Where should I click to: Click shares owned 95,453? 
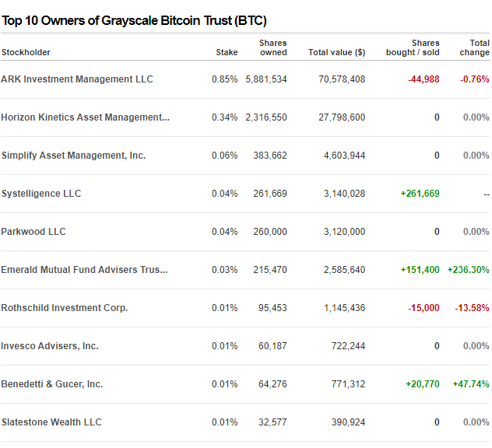(272, 307)
